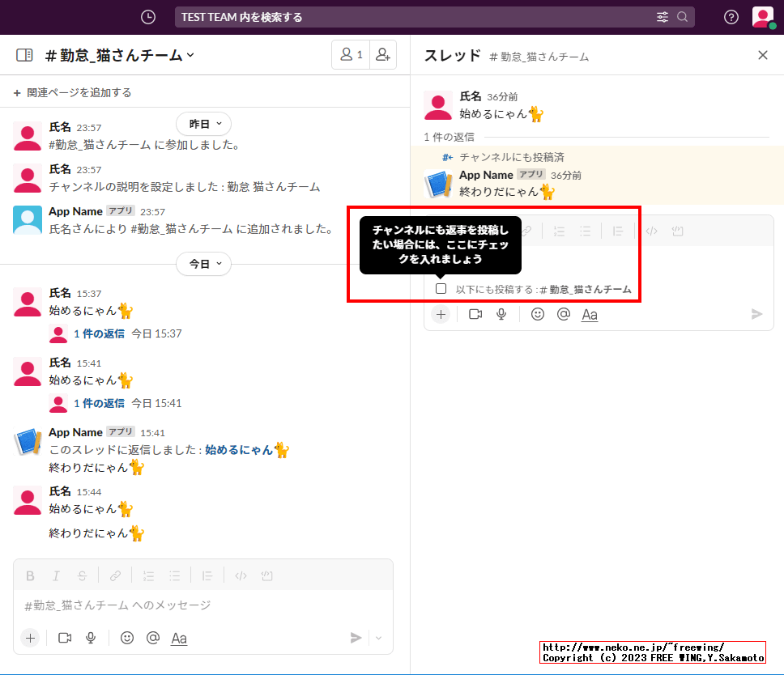Viewport: 784px width, 675px height.
Task: Open the emoji picker in the message box
Action: [x=127, y=638]
